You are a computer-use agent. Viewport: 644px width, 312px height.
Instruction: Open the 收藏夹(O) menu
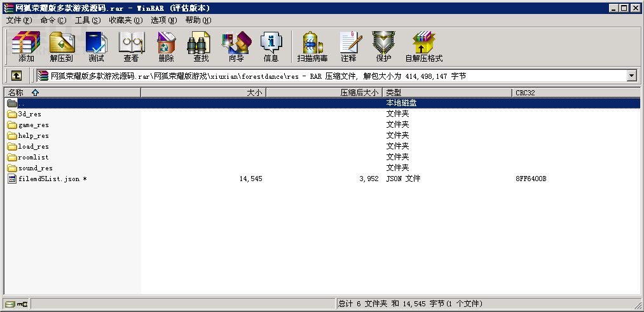tap(126, 20)
